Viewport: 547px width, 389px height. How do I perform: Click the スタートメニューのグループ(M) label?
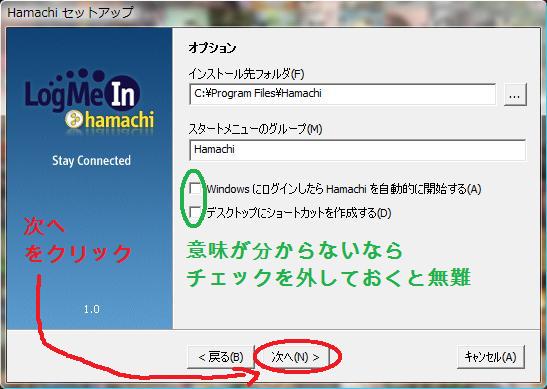click(255, 129)
